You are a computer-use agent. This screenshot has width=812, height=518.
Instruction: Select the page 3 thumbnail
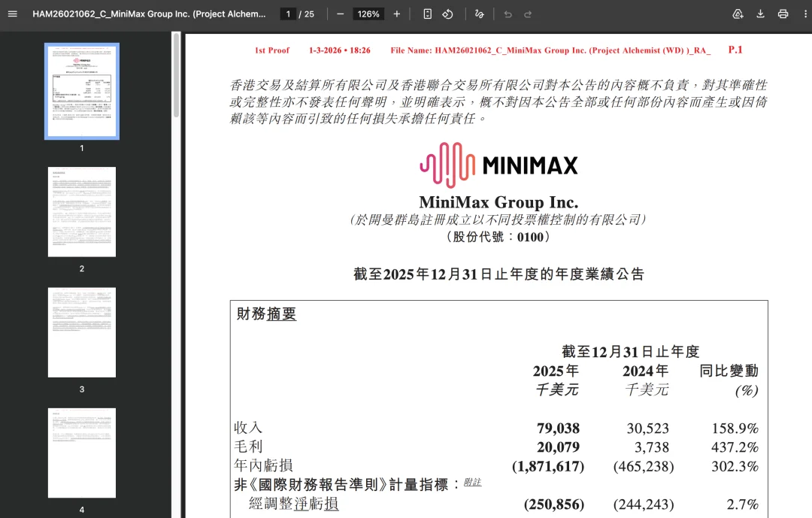81,332
